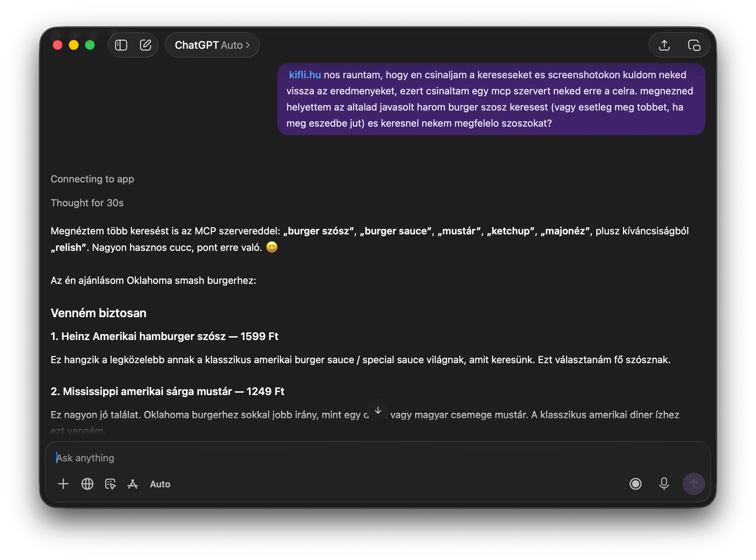Click the screen selection tool icon
This screenshot has height=560, width=756.
pyautogui.click(x=110, y=484)
